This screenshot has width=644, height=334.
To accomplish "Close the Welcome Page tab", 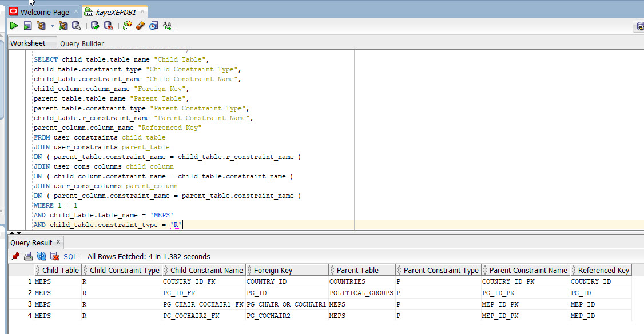I will click(x=76, y=11).
